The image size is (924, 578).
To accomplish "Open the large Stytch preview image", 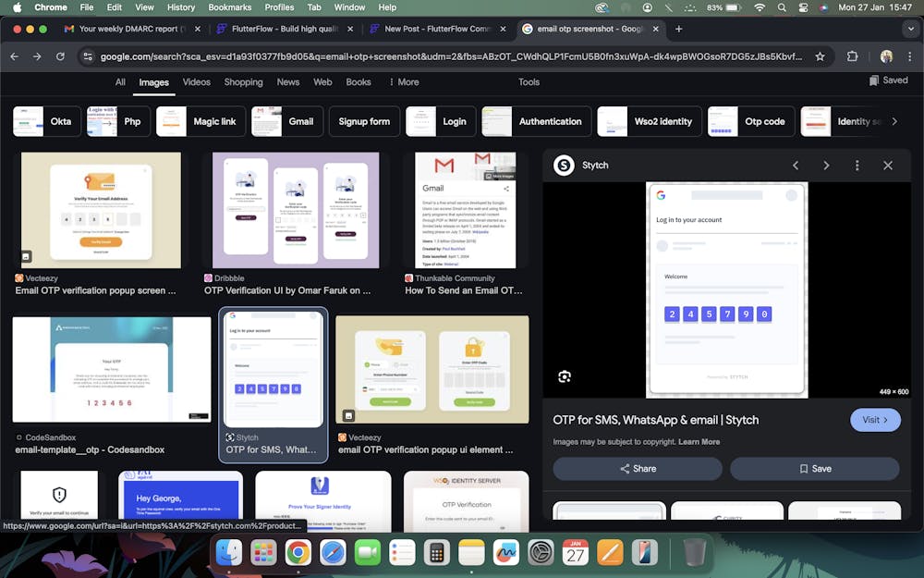I will click(727, 289).
